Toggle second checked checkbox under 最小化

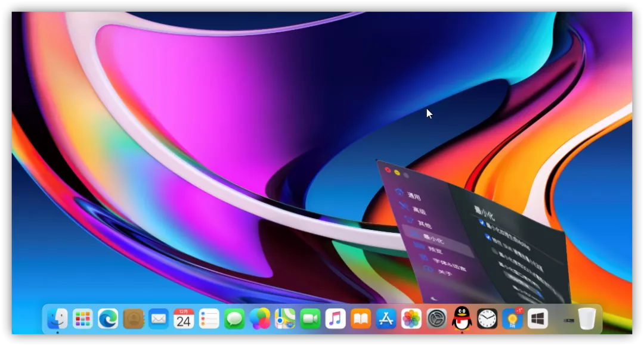488,237
